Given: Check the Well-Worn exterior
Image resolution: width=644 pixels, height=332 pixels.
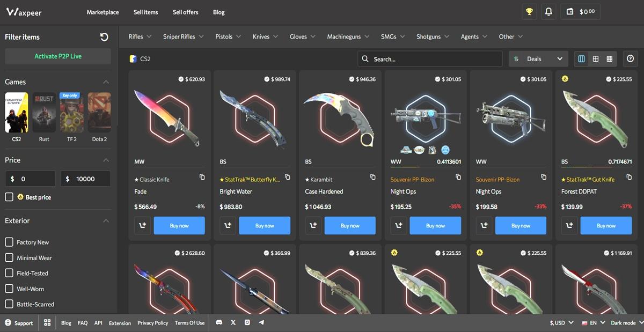Looking at the screenshot, I should [9, 289].
